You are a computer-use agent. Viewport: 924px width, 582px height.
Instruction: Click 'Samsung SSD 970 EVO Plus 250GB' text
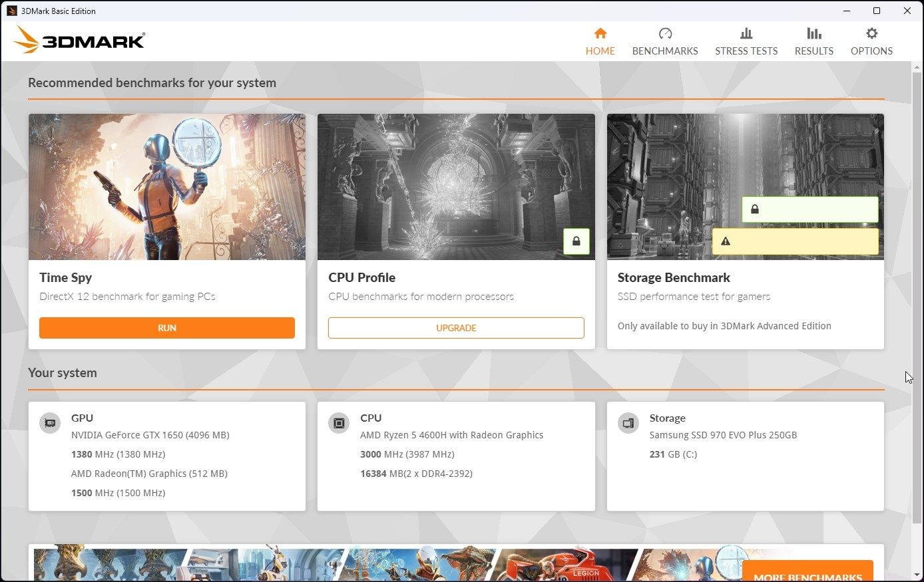click(723, 435)
